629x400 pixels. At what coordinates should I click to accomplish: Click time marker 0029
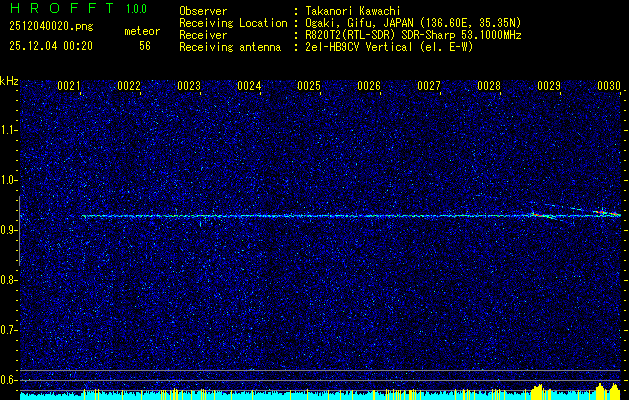[549, 86]
